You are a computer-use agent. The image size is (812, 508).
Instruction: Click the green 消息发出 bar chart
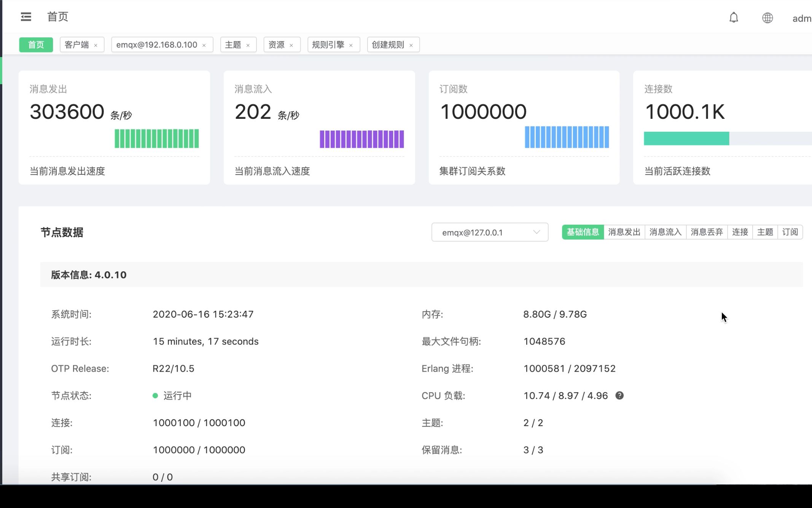[157, 138]
